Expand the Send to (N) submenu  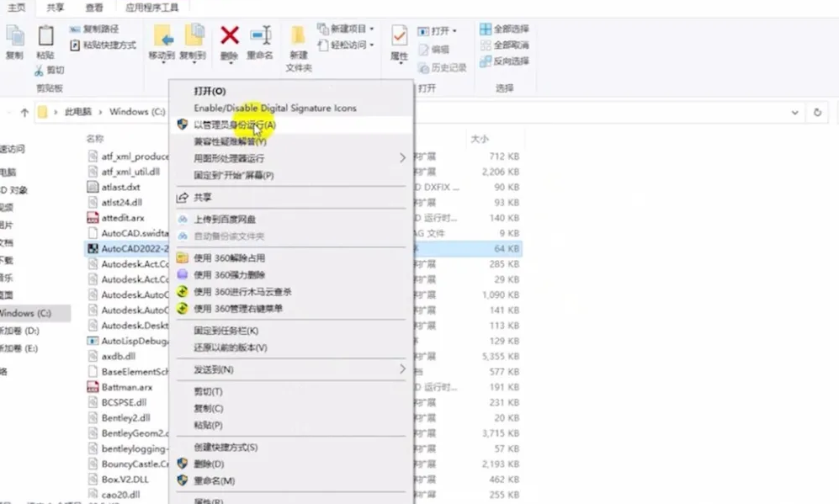292,369
